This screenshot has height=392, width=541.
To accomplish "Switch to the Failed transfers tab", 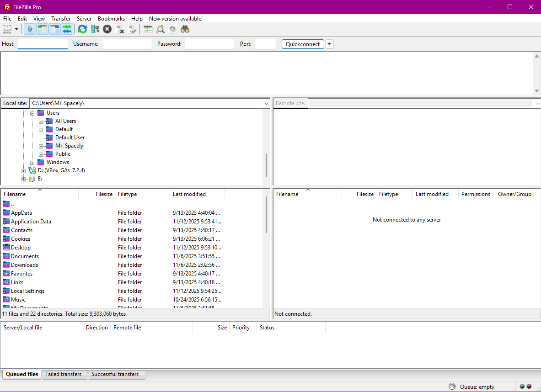I will [x=64, y=374].
